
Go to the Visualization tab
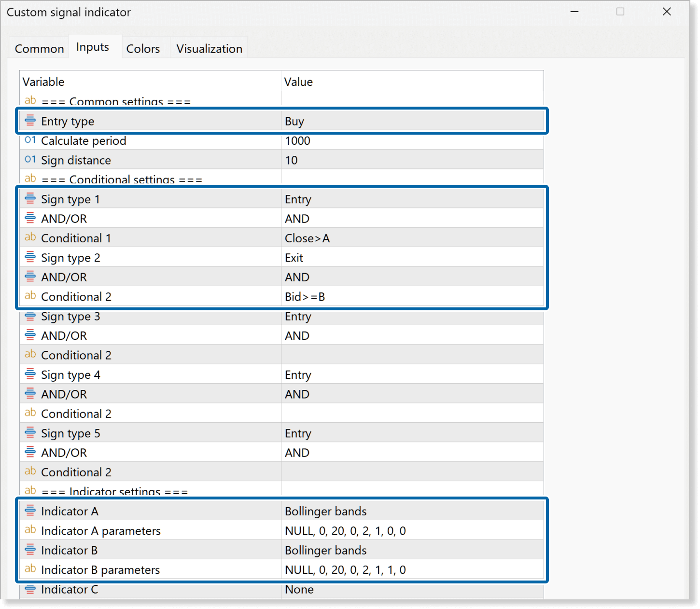(209, 49)
